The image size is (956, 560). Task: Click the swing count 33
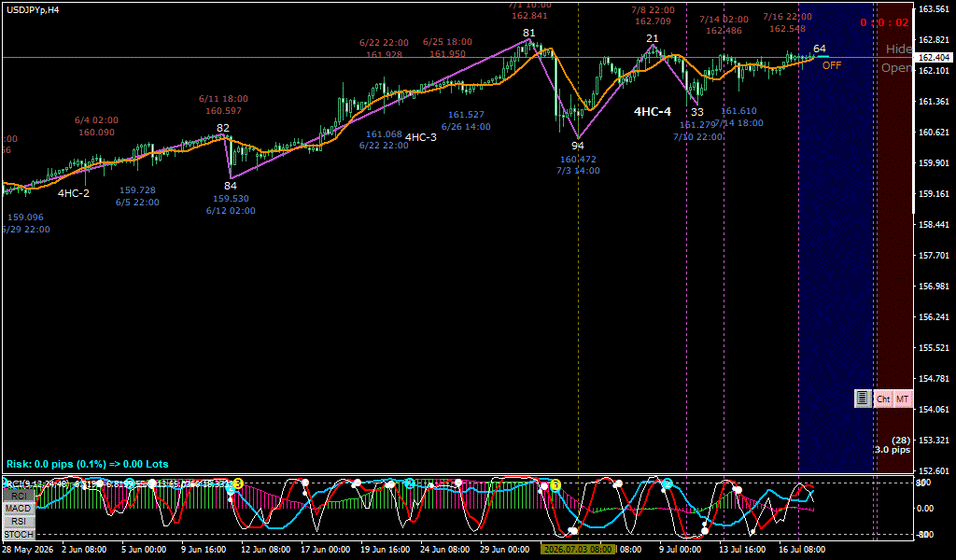coord(696,112)
